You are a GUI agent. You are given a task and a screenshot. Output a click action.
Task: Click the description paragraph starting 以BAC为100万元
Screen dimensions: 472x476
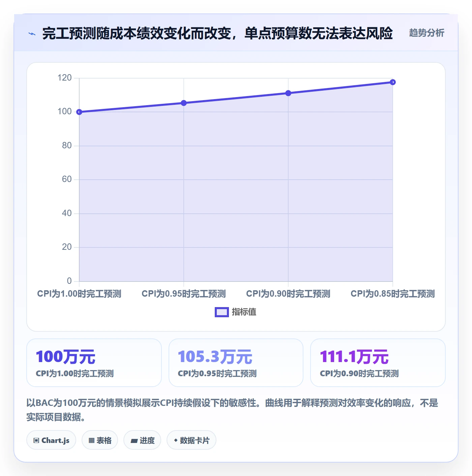(232, 410)
